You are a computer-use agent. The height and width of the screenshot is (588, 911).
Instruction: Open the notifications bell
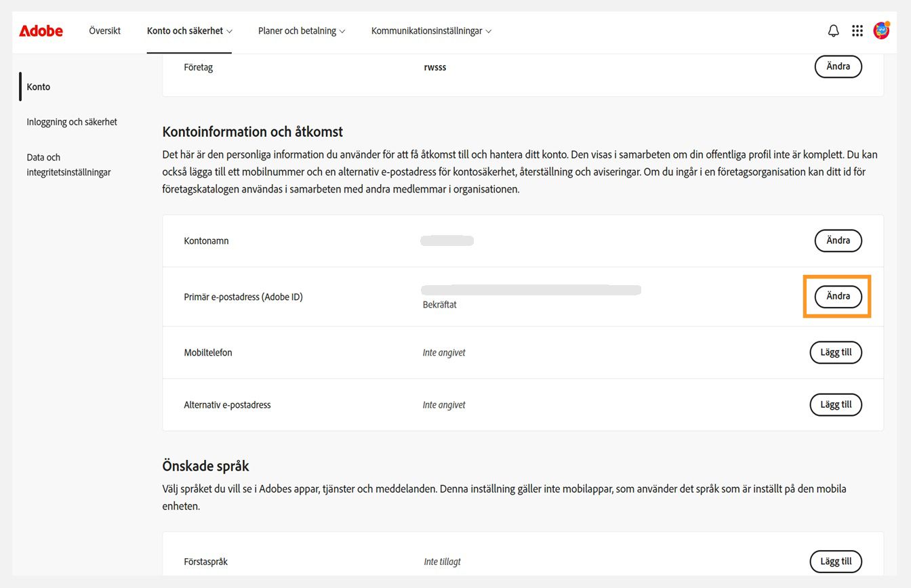tap(833, 30)
